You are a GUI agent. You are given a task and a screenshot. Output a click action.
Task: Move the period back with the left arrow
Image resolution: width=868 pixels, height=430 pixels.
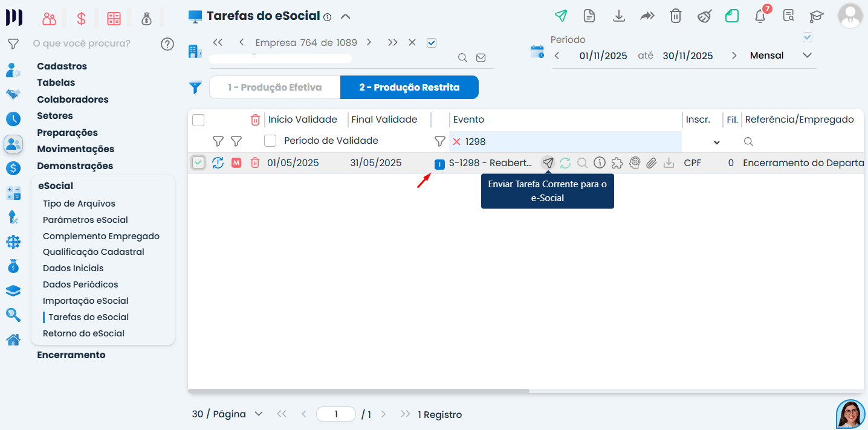557,56
